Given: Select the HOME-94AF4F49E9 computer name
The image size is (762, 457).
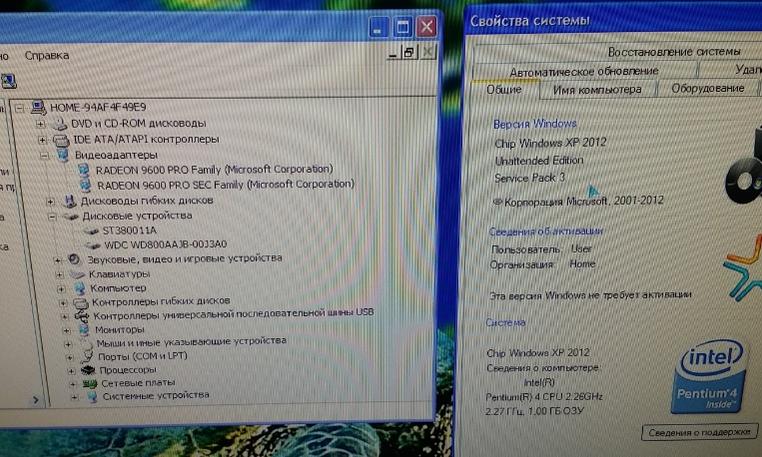Looking at the screenshot, I should click(x=98, y=107).
